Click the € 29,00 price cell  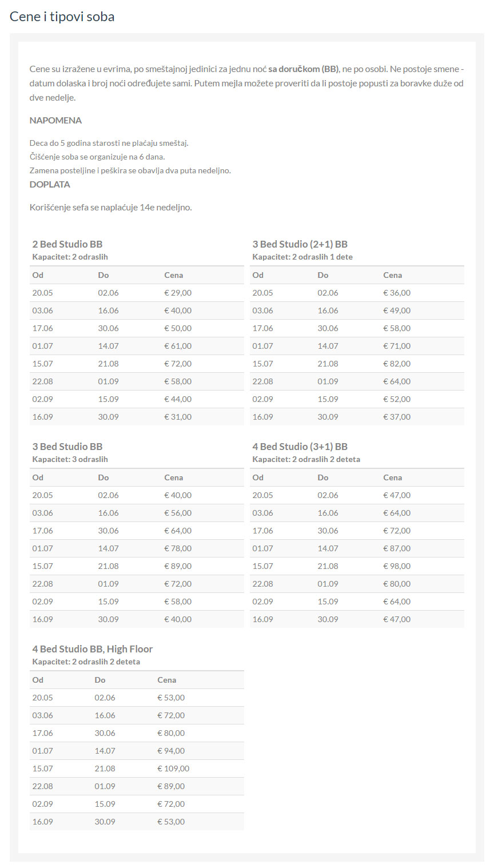click(x=178, y=293)
